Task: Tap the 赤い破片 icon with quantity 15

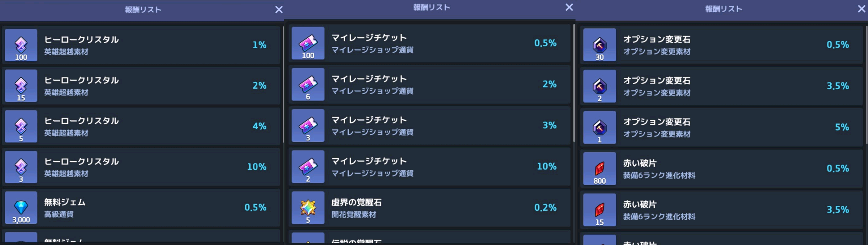Action: 599,210
